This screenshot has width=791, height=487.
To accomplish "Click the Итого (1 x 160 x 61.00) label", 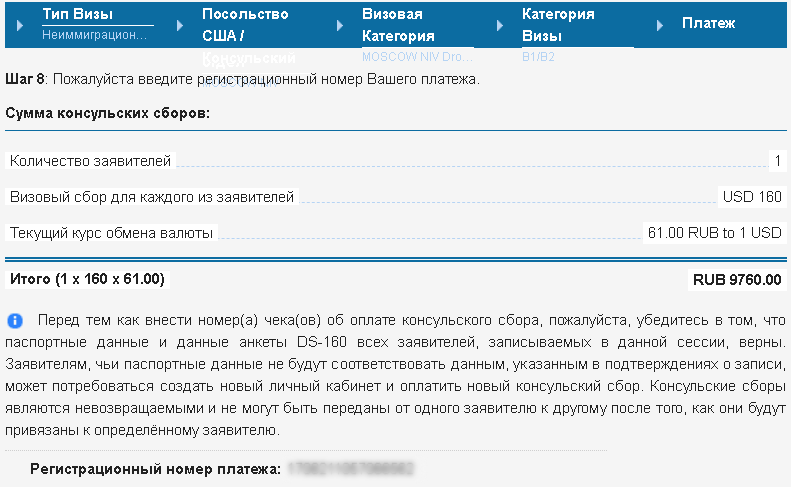I will 87,279.
